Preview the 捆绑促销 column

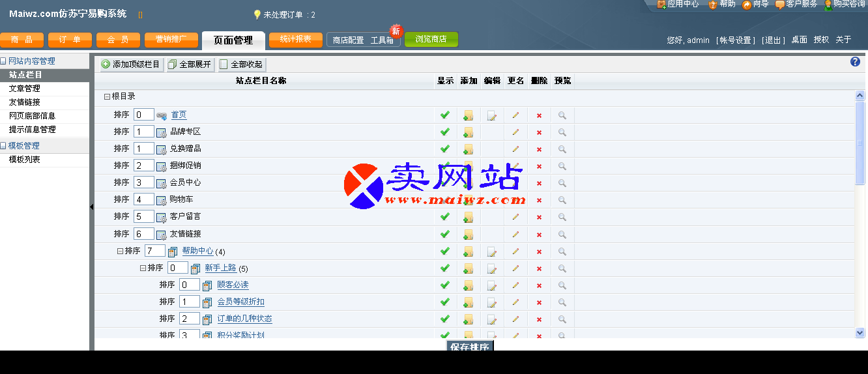[562, 166]
